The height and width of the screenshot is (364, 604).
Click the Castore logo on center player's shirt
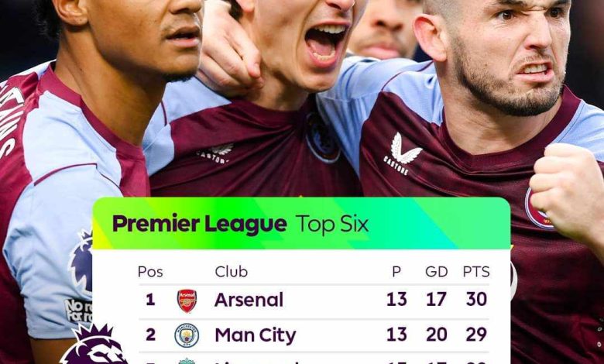pos(215,153)
